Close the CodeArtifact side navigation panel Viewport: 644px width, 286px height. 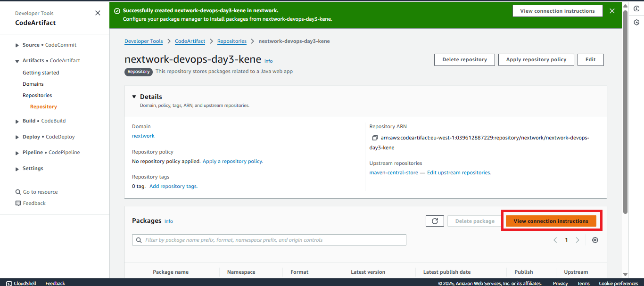click(x=98, y=13)
